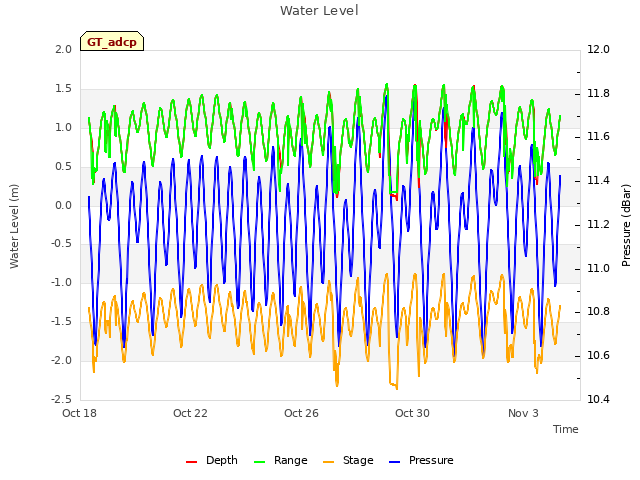Screen dimensions: 640x480
Task: Click the blue Pressure legend color marker
Action: tap(395, 462)
